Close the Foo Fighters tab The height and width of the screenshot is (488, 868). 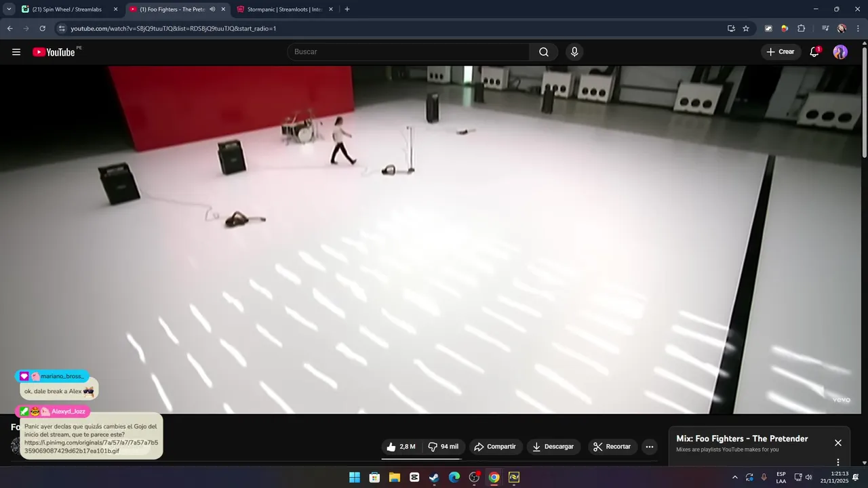(x=223, y=9)
